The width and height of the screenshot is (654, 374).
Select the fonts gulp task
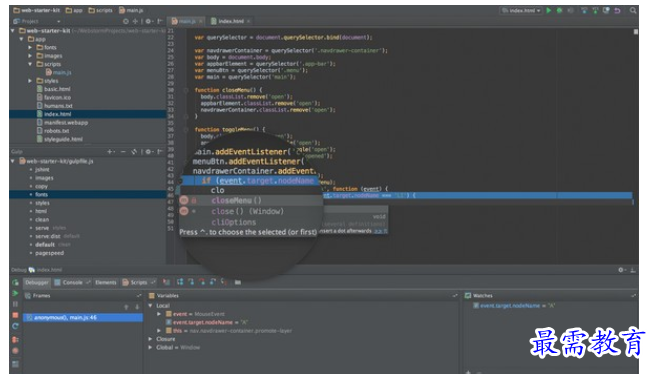88,195
